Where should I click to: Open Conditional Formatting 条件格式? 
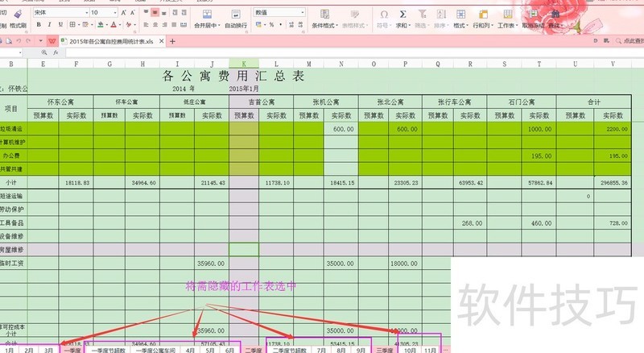(x=324, y=19)
